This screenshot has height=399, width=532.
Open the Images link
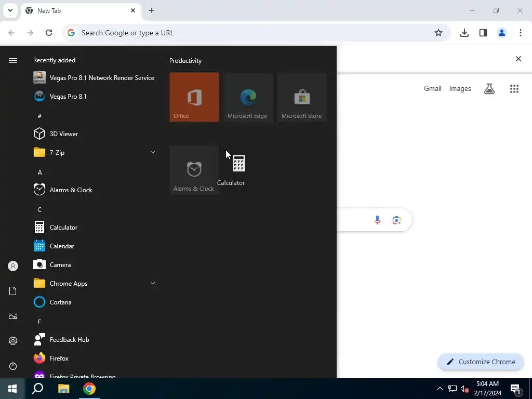pos(460,88)
